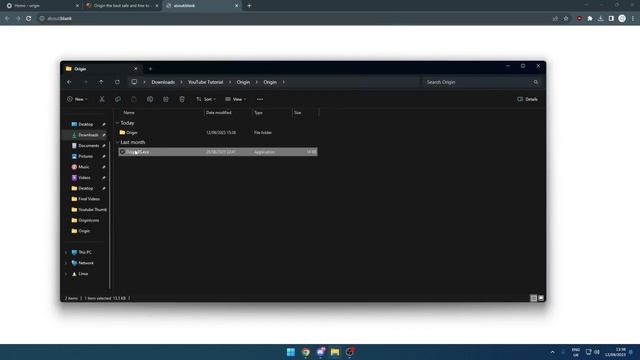Reload the Chrome page
The image size is (640, 360).
(x=29, y=18)
